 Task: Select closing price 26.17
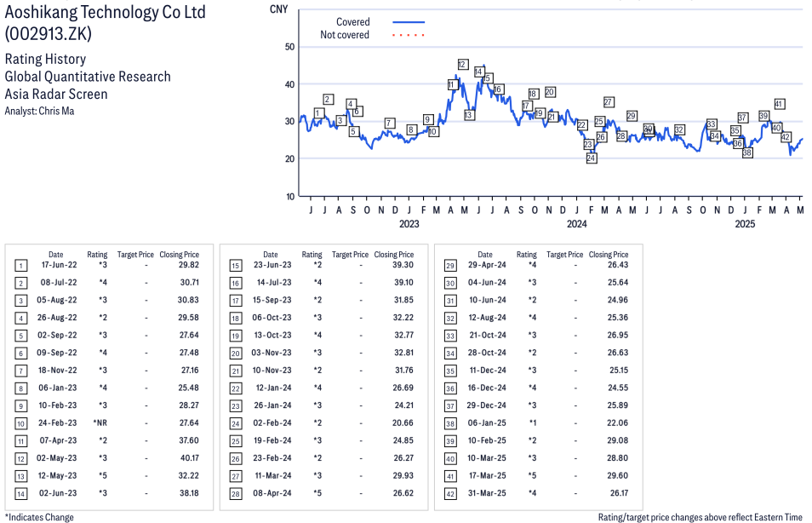coord(620,493)
